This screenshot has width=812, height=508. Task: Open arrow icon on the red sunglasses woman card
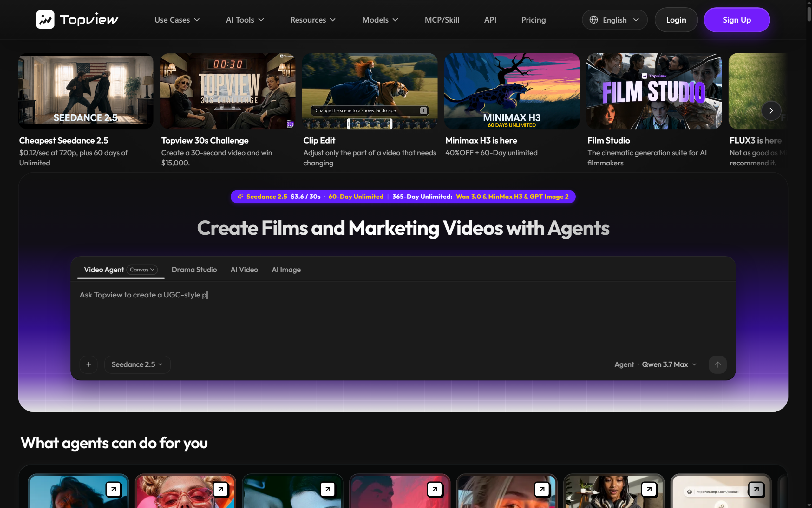pos(220,489)
